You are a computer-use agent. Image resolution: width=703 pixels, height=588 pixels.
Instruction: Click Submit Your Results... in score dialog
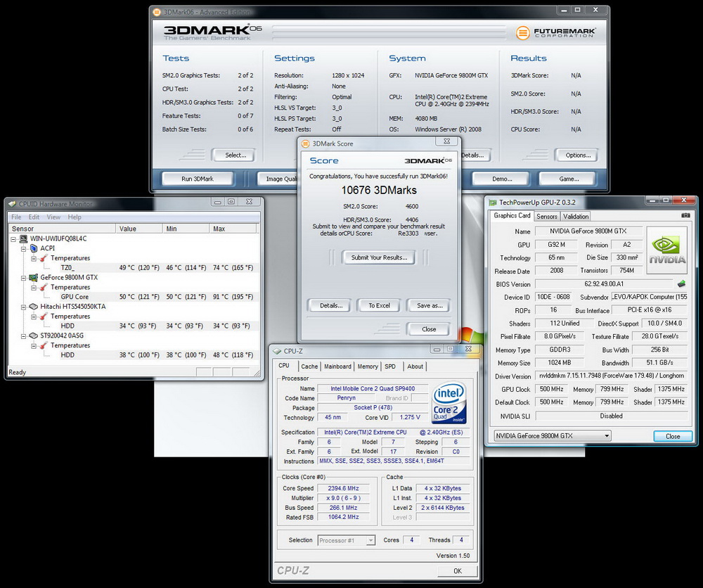pyautogui.click(x=379, y=257)
